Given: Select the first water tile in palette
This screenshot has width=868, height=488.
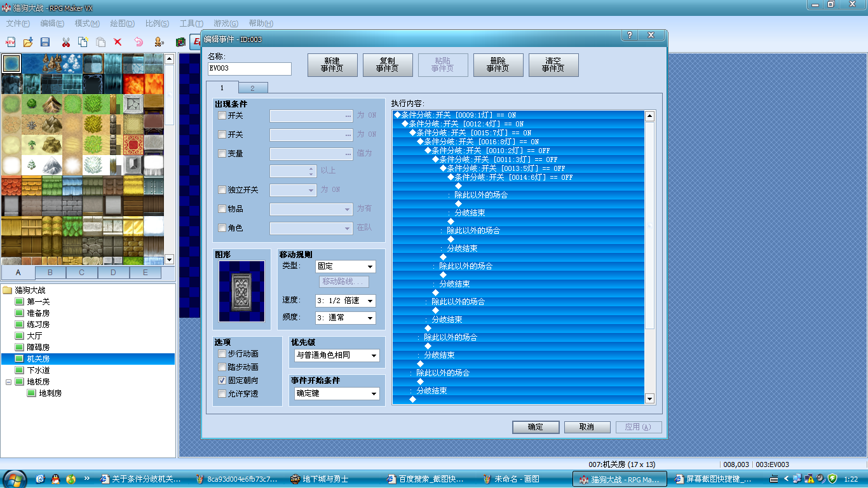Looking at the screenshot, I should pos(11,64).
